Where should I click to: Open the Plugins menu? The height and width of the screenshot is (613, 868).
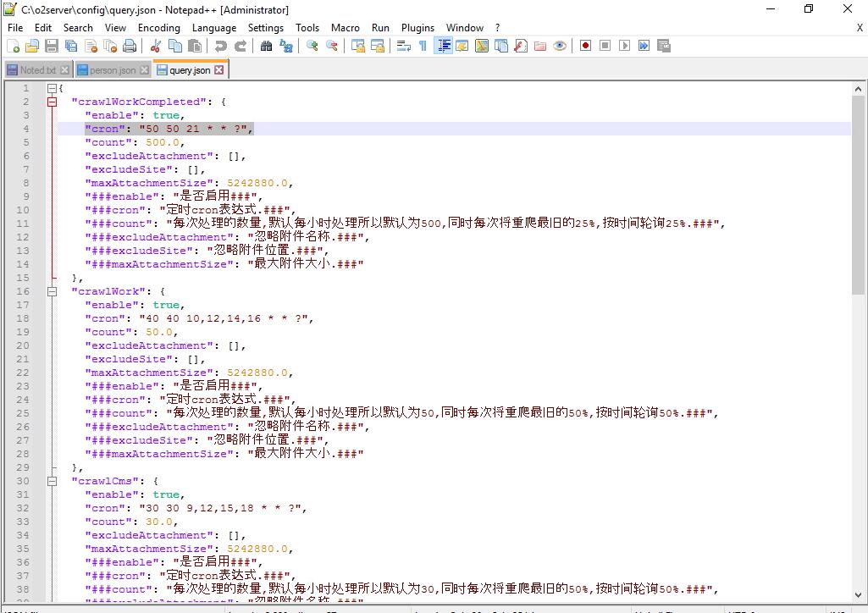tap(417, 27)
